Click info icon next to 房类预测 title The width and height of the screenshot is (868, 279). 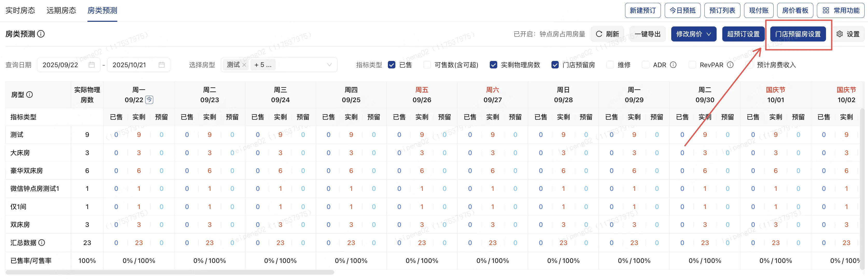click(41, 34)
